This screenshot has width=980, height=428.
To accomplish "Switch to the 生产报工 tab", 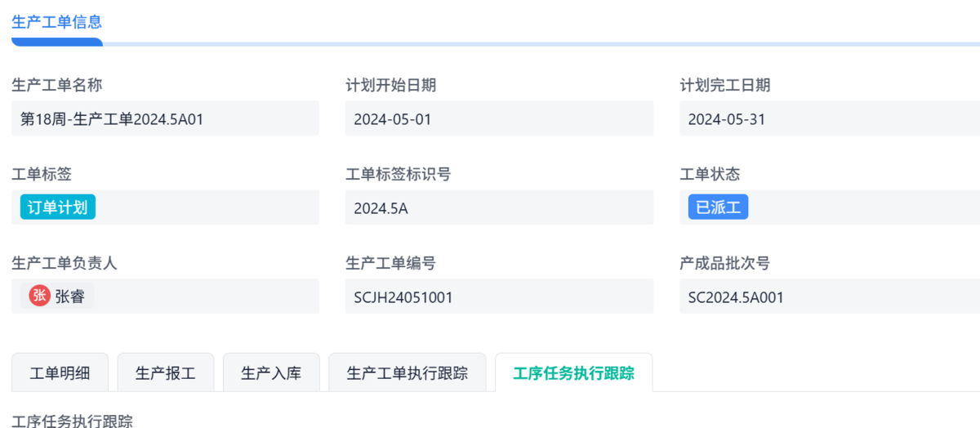I will [166, 373].
